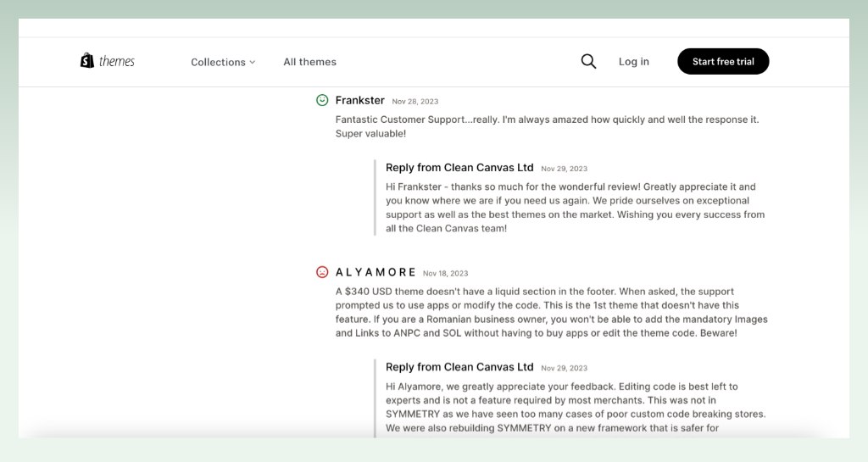Select reviewer name Frankster
The width and height of the screenshot is (868, 462).
(359, 100)
